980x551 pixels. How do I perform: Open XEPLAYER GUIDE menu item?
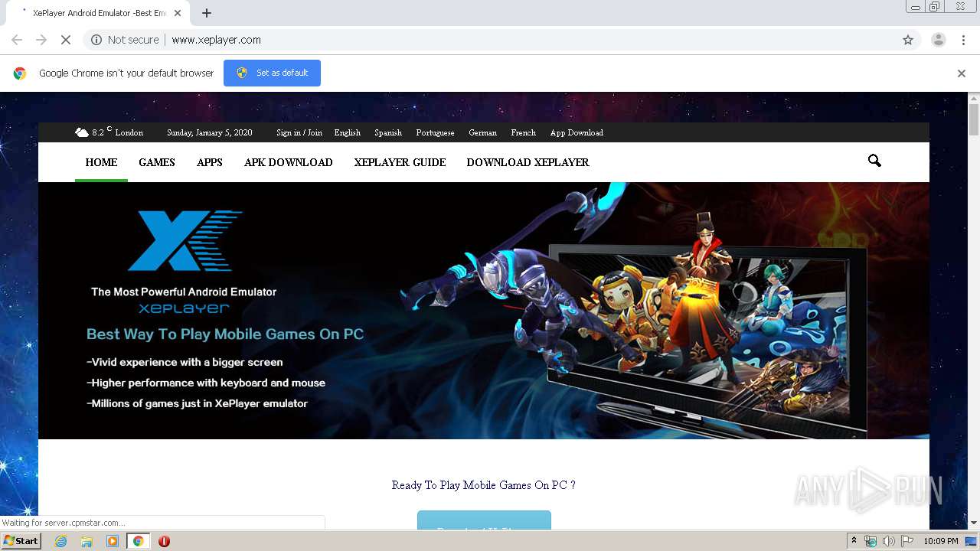(x=400, y=162)
